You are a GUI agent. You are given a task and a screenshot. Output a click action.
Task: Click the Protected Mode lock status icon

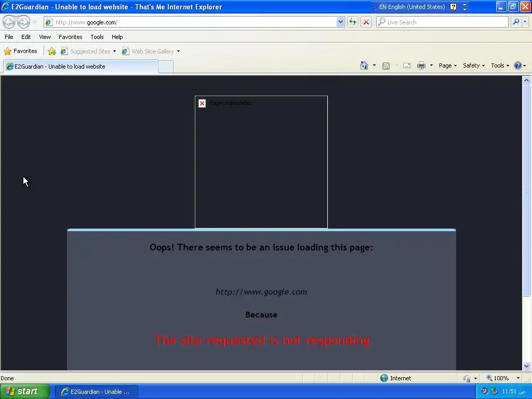click(467, 378)
